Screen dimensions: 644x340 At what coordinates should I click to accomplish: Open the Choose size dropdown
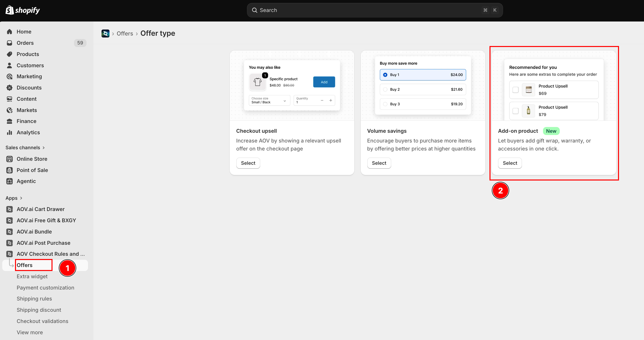point(269,100)
